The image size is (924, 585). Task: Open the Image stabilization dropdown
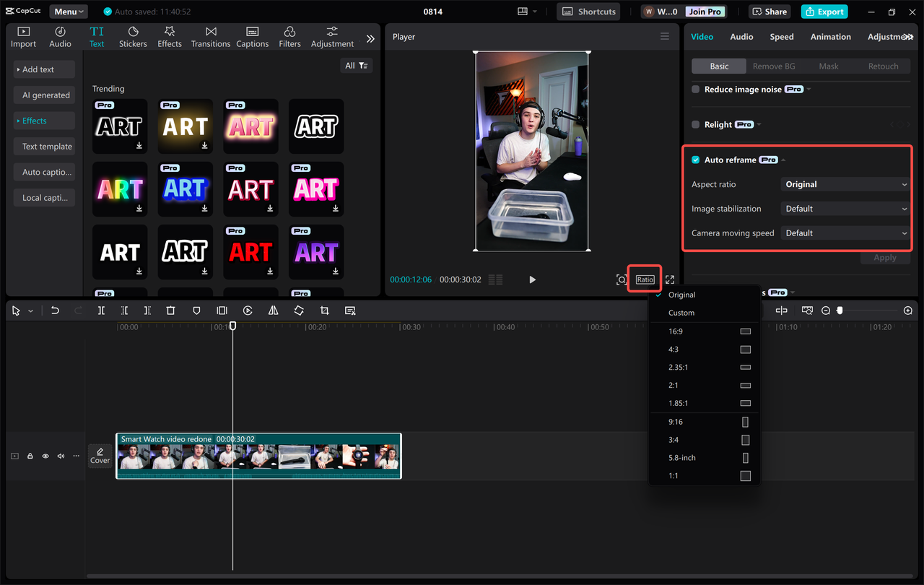point(845,208)
